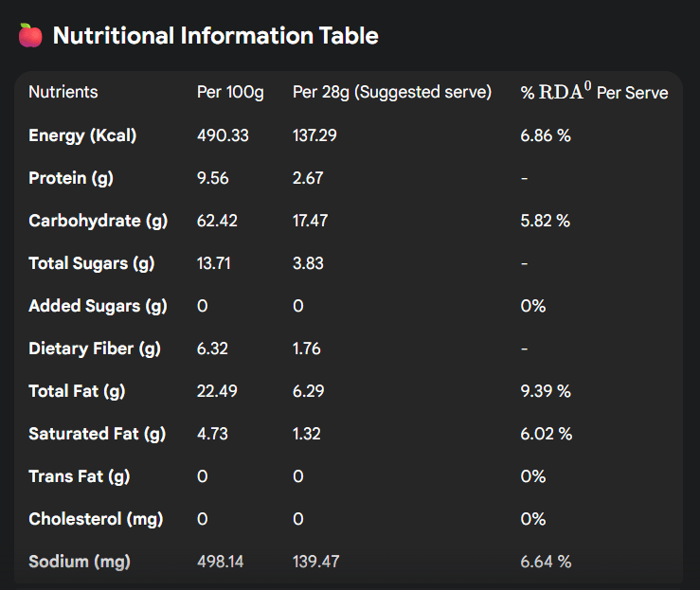This screenshot has height=590, width=700.
Task: Select the Added Sugars (g) row label
Action: click(x=98, y=306)
